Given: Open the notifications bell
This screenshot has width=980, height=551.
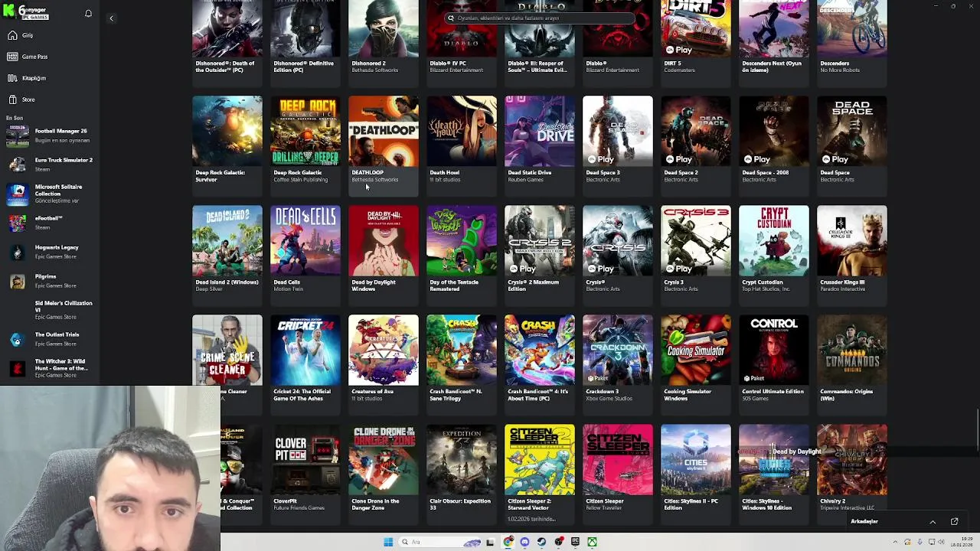Looking at the screenshot, I should 88,14.
